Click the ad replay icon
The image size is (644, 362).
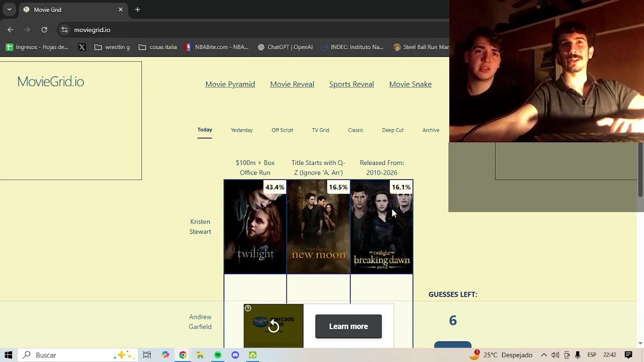(x=273, y=326)
